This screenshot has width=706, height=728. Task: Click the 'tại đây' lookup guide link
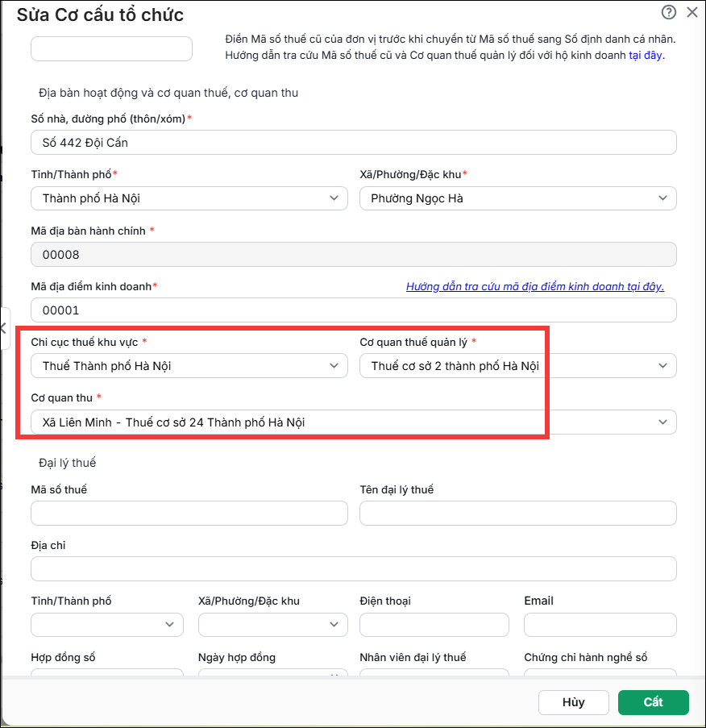(x=646, y=56)
